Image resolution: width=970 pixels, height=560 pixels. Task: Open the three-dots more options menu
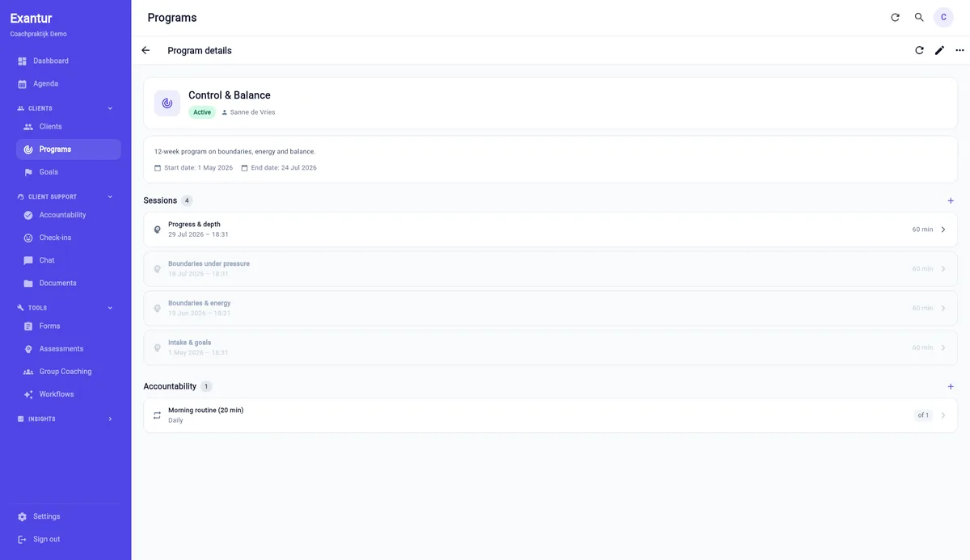(x=959, y=50)
